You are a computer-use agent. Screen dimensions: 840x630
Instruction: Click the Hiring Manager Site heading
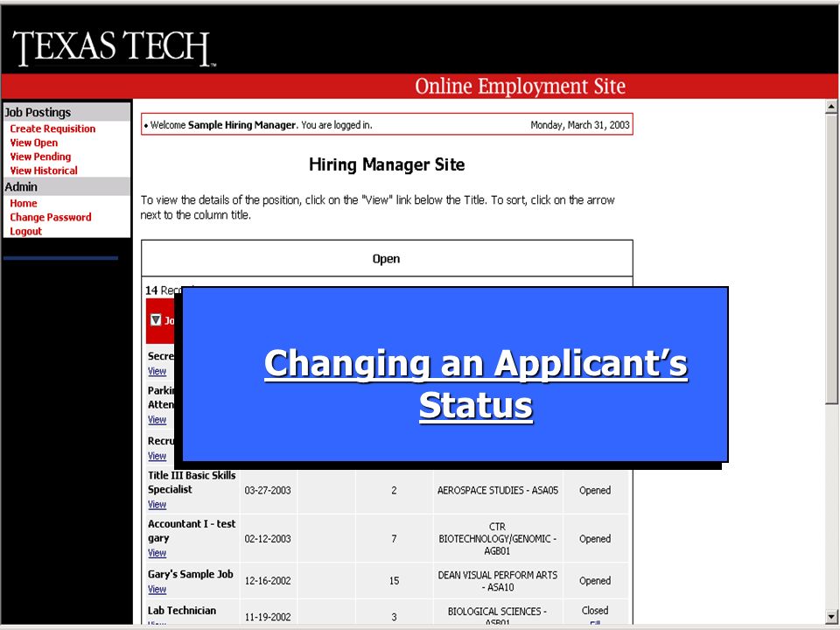[x=387, y=164]
